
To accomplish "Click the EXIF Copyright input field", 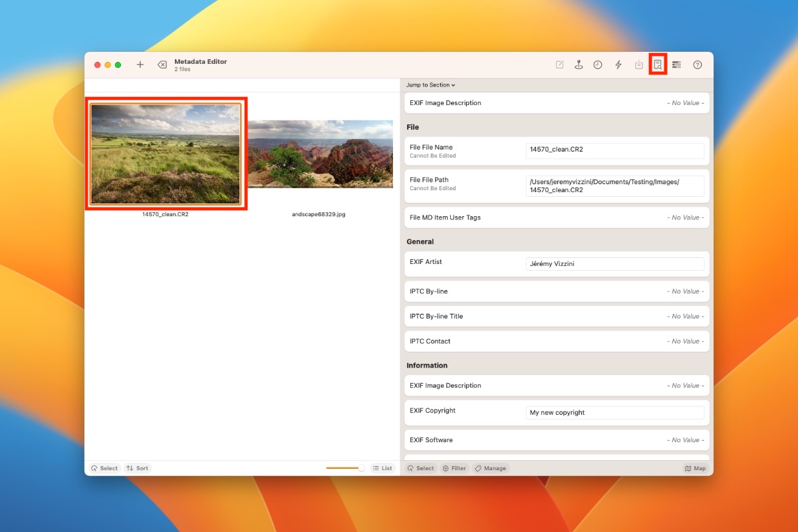I will pyautogui.click(x=614, y=413).
